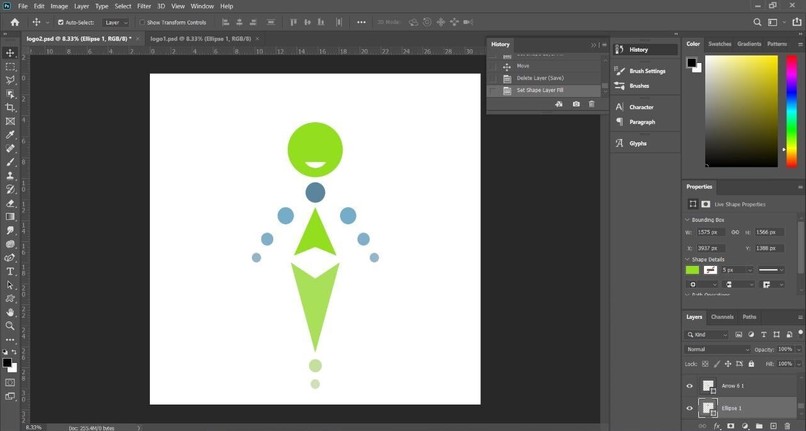The image size is (806, 431).
Task: Switch to the Channels tab
Action: click(722, 317)
